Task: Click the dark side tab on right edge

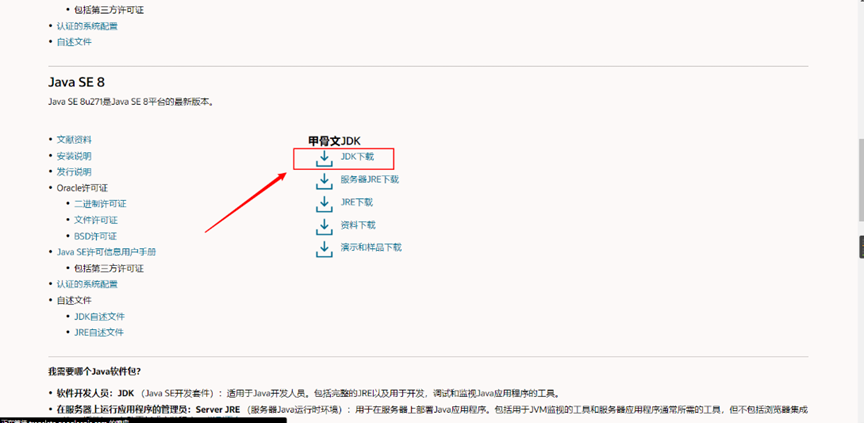Action: [861, 247]
